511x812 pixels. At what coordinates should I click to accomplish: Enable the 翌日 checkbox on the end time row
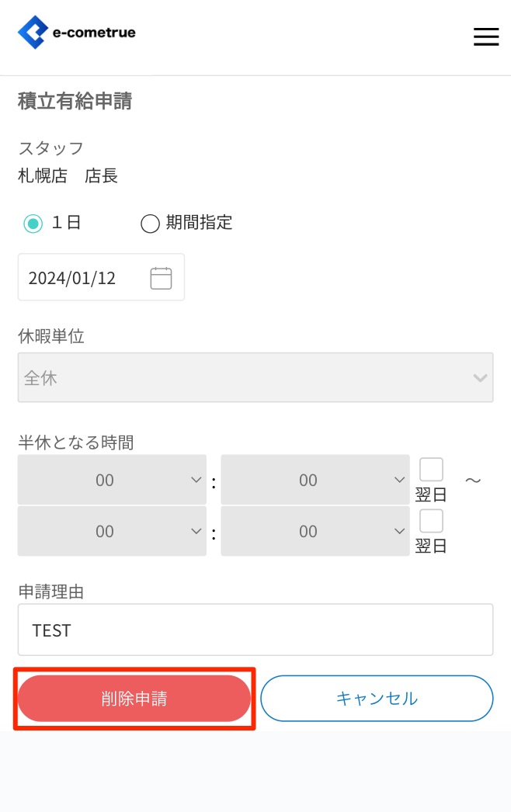click(x=431, y=520)
